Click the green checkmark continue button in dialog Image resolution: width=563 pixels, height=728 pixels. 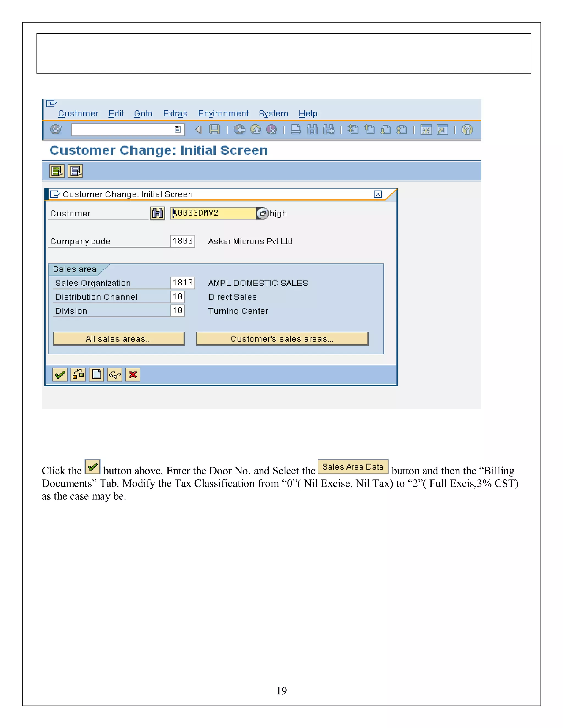click(x=60, y=375)
